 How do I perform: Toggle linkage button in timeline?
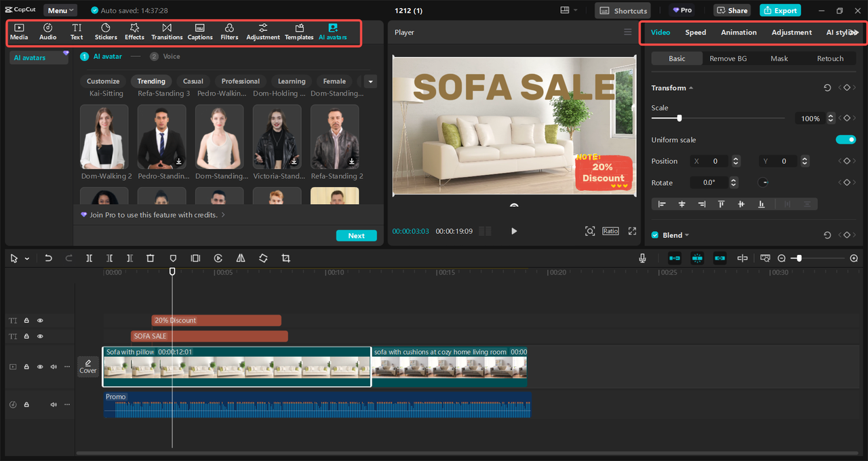point(719,258)
